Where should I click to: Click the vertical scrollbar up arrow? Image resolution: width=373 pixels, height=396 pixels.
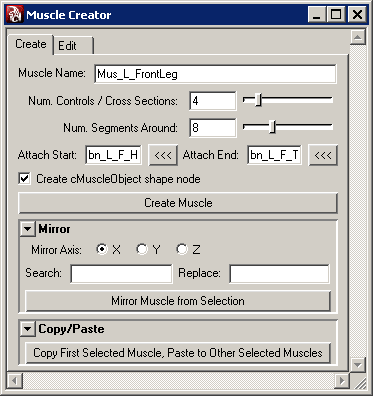point(358,37)
